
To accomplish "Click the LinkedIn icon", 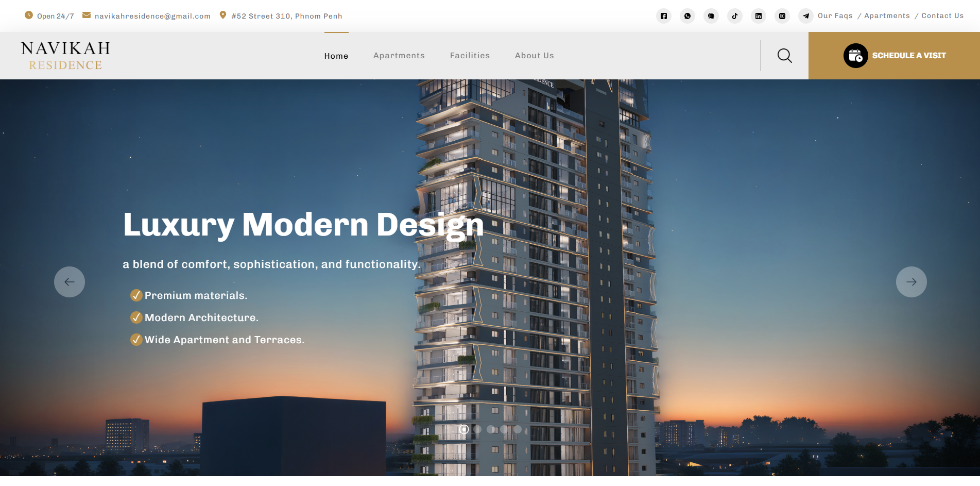I will click(x=759, y=16).
